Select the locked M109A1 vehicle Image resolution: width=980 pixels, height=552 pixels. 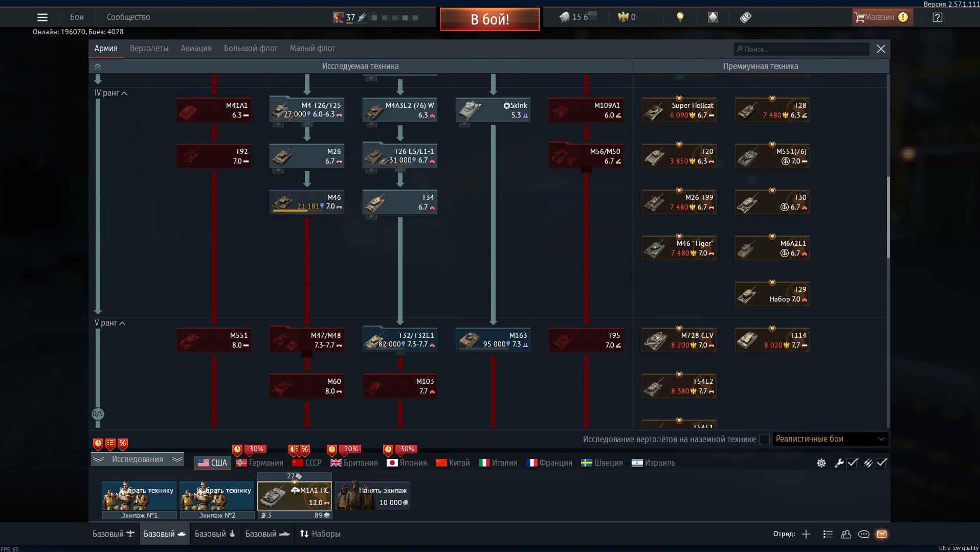[586, 110]
